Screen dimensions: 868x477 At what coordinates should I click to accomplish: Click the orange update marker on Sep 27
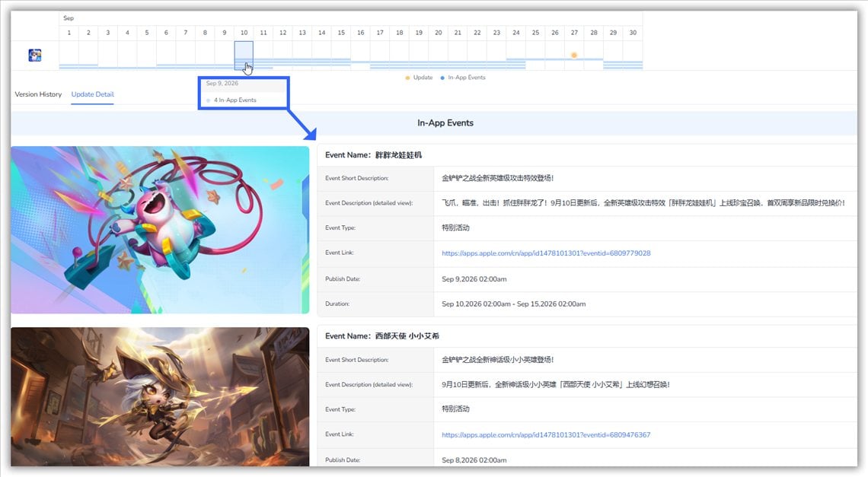pyautogui.click(x=574, y=56)
